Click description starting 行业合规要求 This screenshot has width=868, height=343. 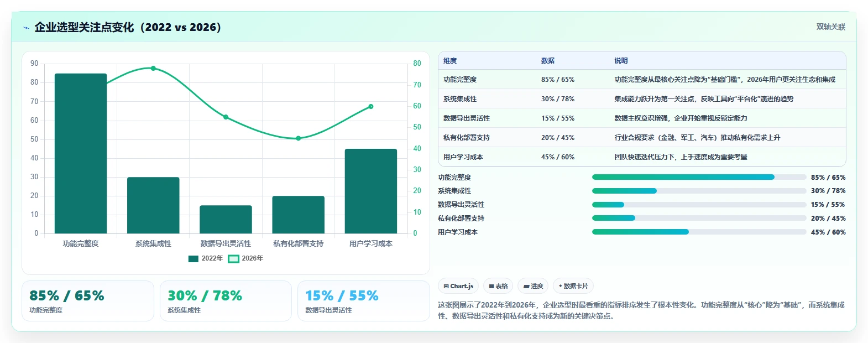(697, 138)
